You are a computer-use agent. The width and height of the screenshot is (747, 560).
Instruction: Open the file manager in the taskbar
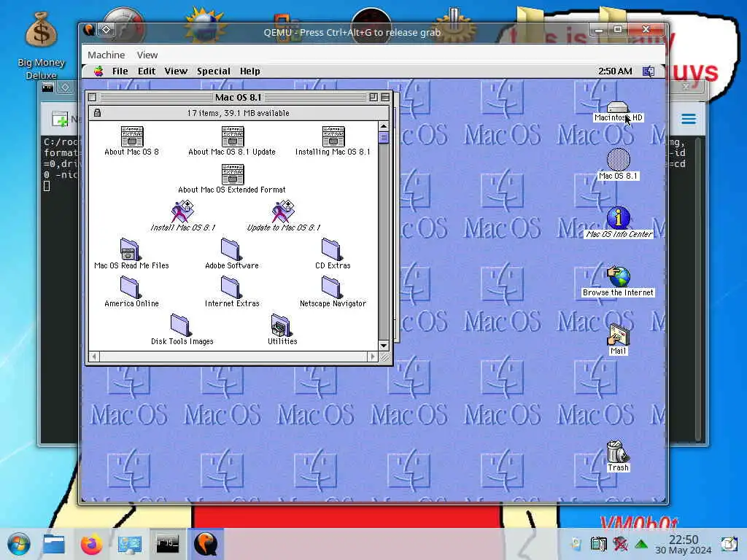[54, 544]
